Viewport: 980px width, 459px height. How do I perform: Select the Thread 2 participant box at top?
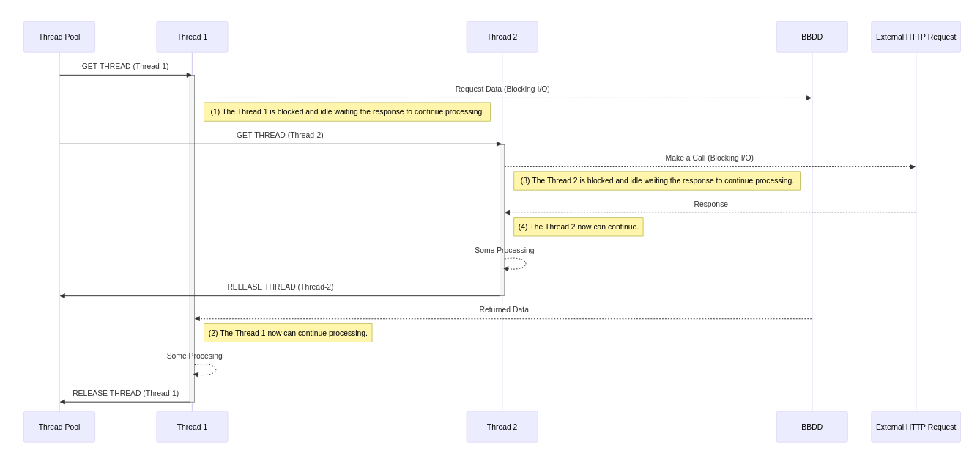[x=502, y=37]
